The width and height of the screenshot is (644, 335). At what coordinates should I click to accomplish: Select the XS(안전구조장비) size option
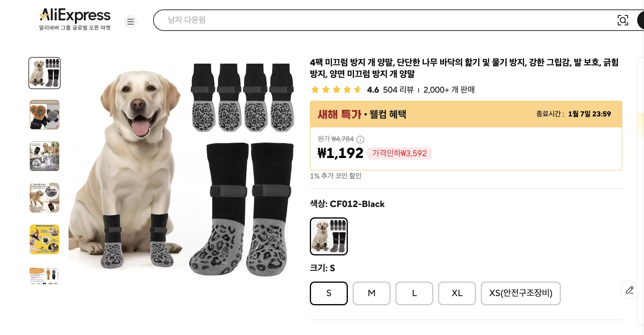[x=521, y=293]
